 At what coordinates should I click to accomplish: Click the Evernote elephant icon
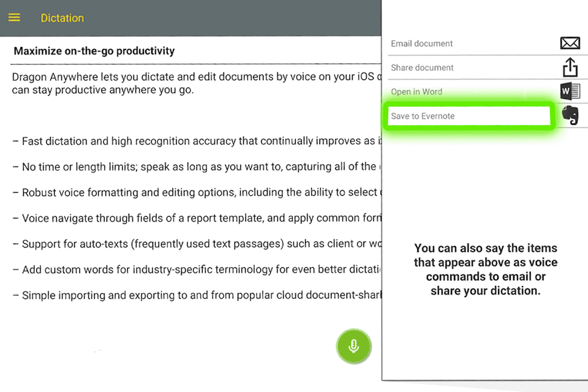(570, 115)
